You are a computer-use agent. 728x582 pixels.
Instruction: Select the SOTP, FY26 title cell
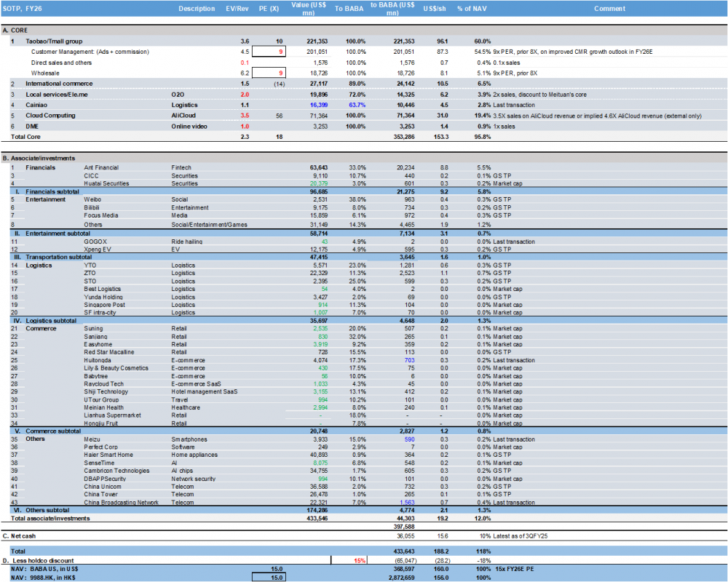tap(25, 9)
